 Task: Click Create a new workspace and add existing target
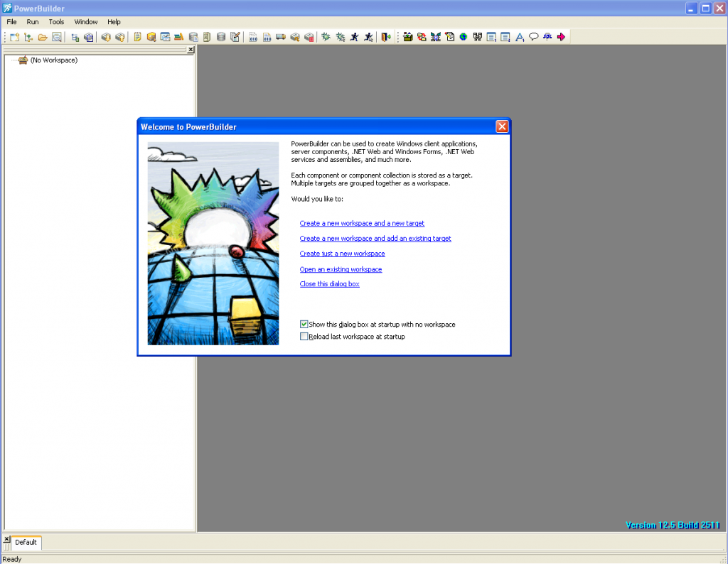pos(375,239)
